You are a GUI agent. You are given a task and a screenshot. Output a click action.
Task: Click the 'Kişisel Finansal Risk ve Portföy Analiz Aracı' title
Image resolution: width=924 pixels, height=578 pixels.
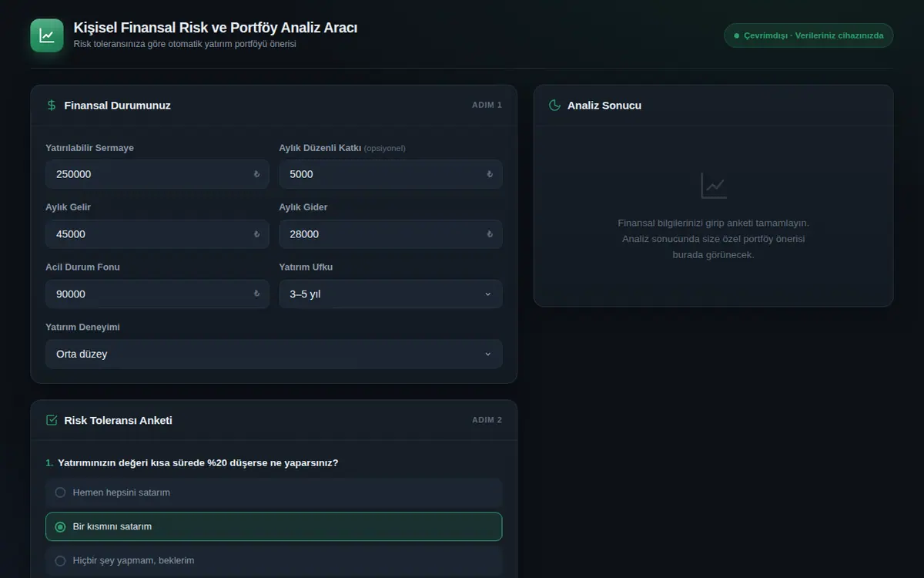[216, 28]
